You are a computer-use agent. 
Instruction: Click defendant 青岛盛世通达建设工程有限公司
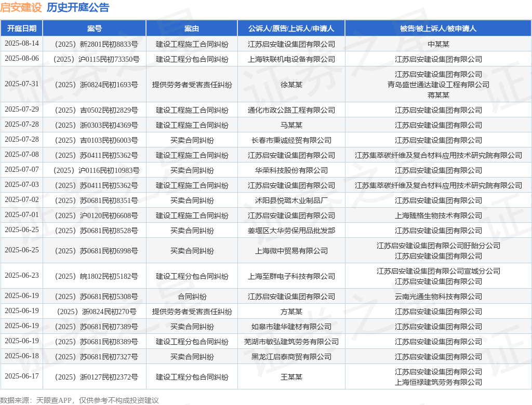pos(438,85)
